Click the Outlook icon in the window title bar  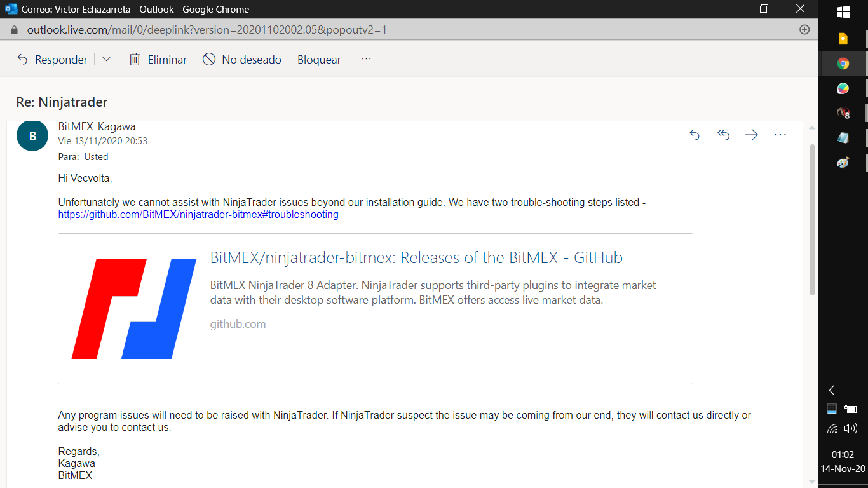(11, 9)
